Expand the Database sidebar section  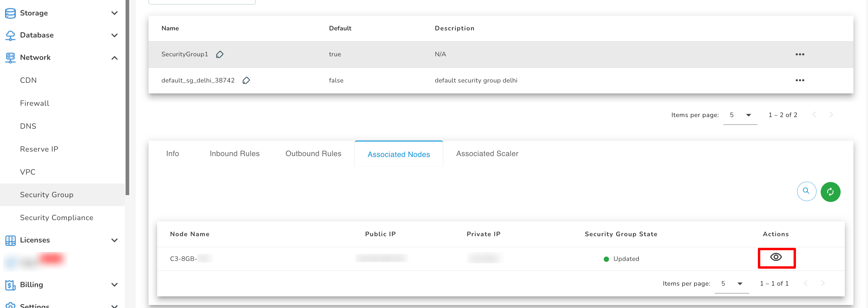pyautogui.click(x=114, y=35)
